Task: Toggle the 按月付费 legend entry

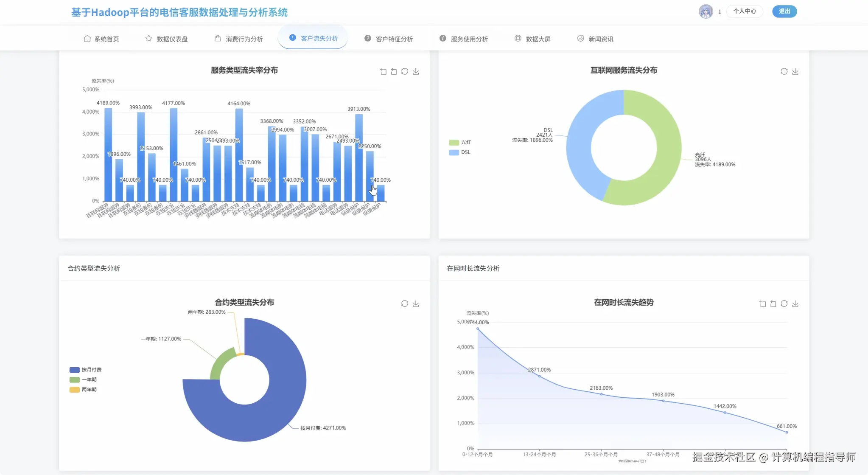Action: [86, 370]
